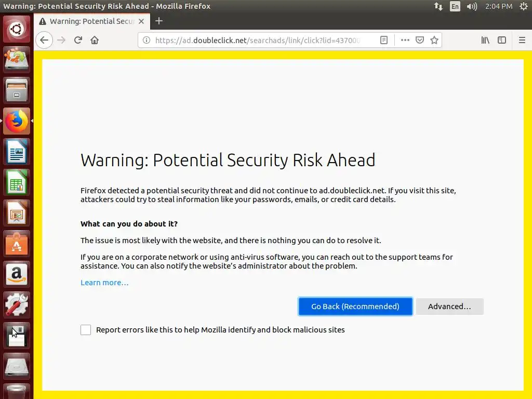
Task: Click the URL address bar field
Action: (260, 40)
